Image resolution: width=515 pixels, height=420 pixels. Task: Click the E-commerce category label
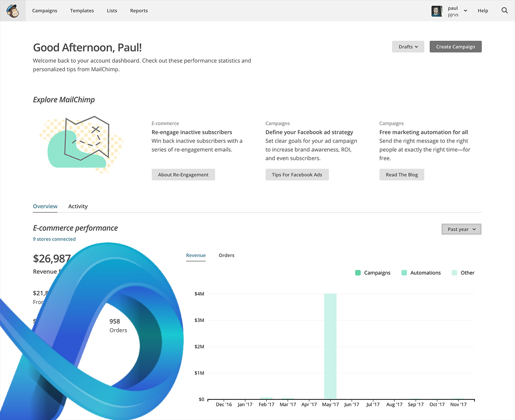click(x=165, y=124)
